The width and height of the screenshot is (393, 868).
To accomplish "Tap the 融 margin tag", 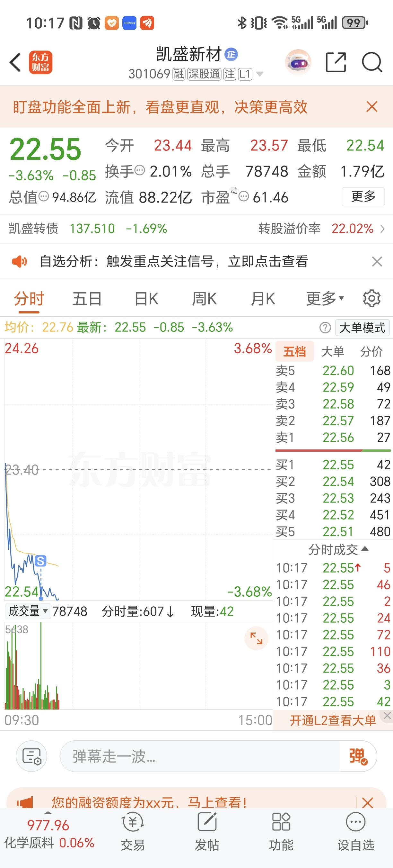I will point(179,74).
